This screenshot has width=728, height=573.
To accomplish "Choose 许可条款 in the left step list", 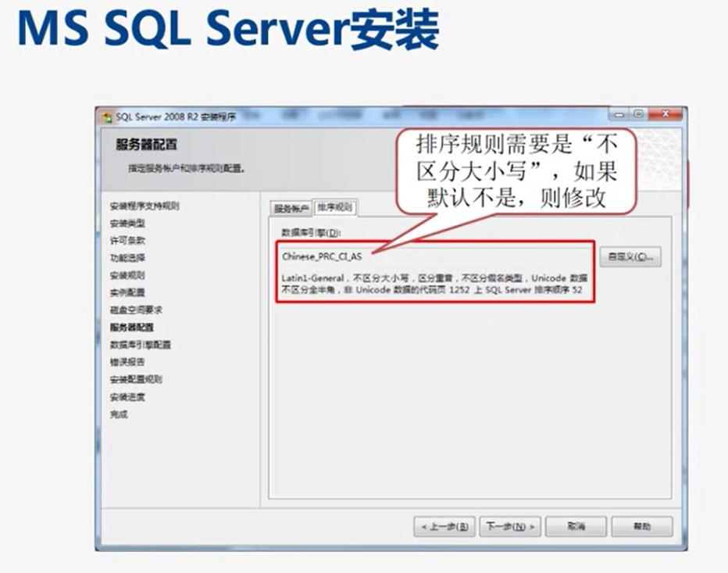I will [127, 241].
